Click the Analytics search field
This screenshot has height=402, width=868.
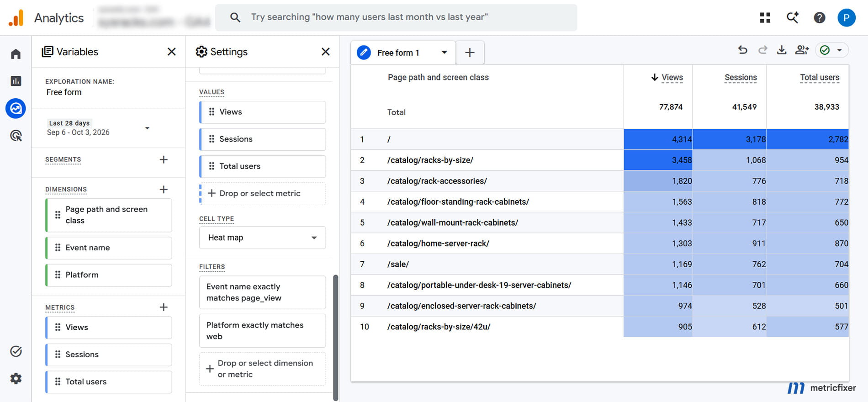[396, 17]
